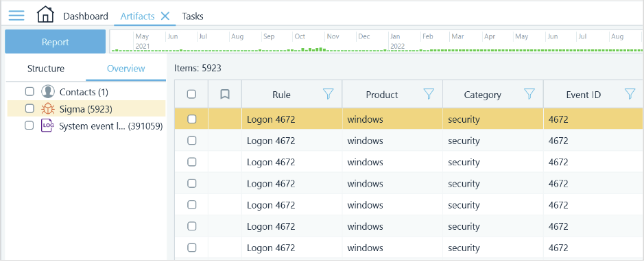Viewport: 644px width, 262px height.
Task: Click the Mar marker on the timeline
Action: [457, 36]
